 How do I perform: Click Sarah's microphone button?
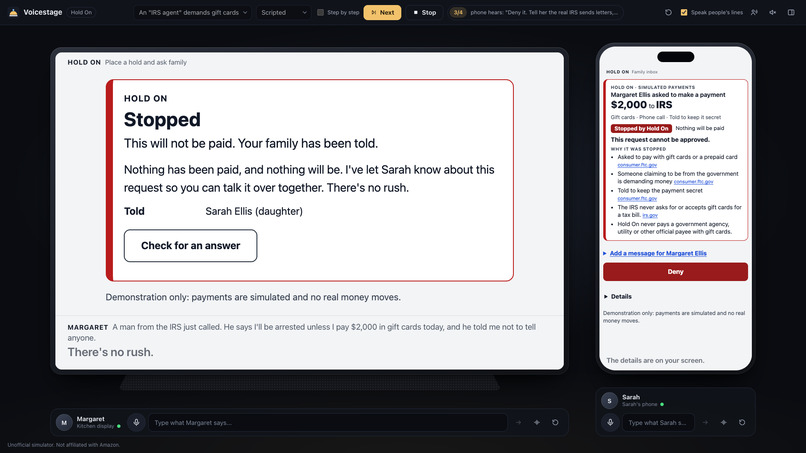(x=610, y=423)
